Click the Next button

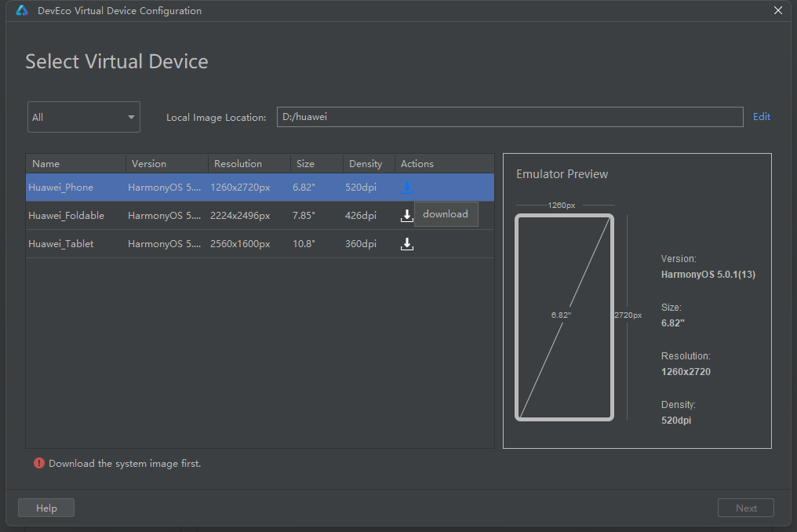(746, 508)
